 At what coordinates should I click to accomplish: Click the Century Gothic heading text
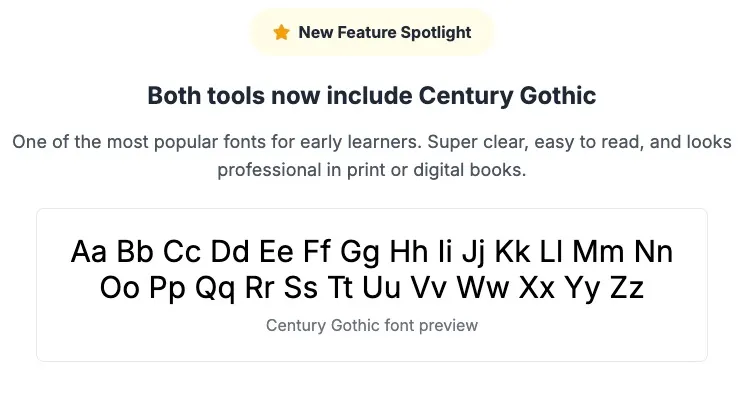372,95
